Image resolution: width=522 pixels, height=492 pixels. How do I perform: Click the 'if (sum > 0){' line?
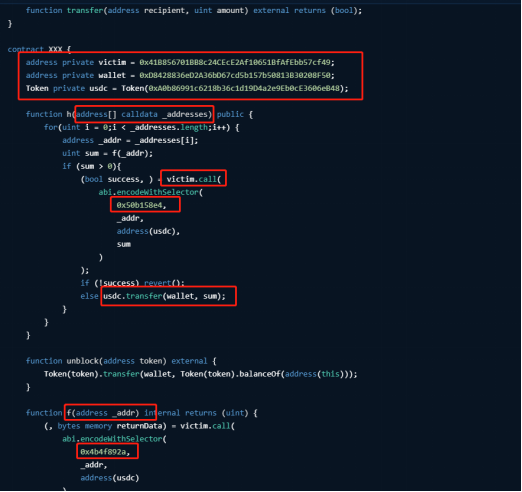pyautogui.click(x=92, y=166)
